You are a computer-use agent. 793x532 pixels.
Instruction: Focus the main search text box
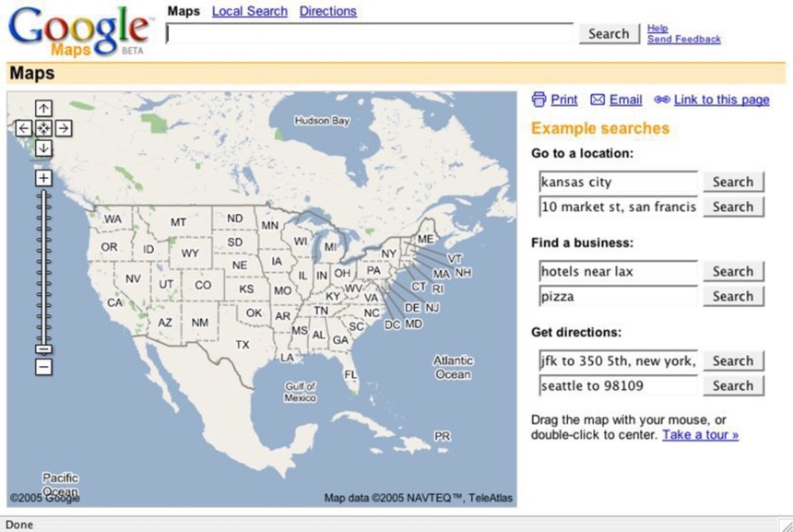tap(369, 34)
